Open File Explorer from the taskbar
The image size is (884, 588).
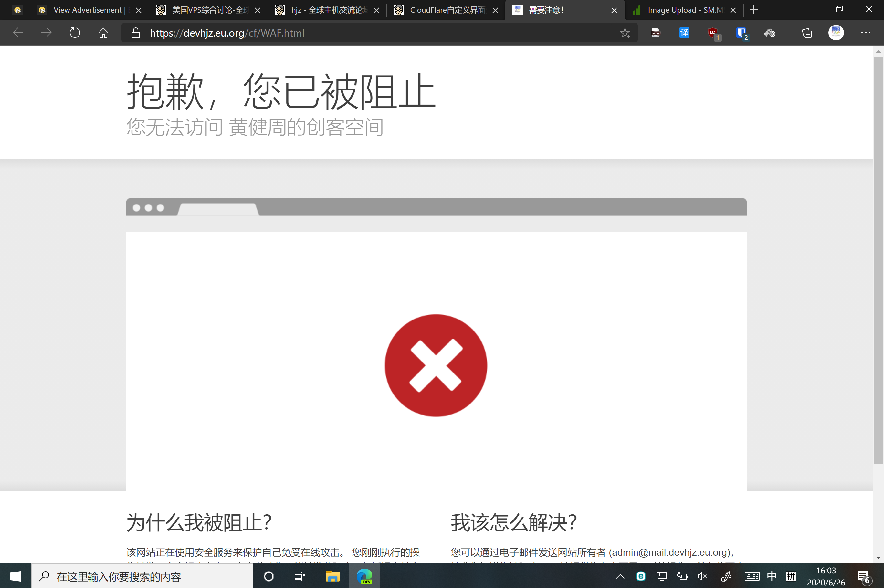pyautogui.click(x=332, y=576)
